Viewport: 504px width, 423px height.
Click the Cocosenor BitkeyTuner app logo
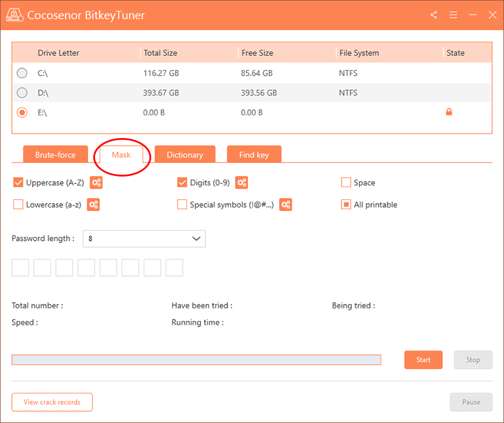pos(14,14)
